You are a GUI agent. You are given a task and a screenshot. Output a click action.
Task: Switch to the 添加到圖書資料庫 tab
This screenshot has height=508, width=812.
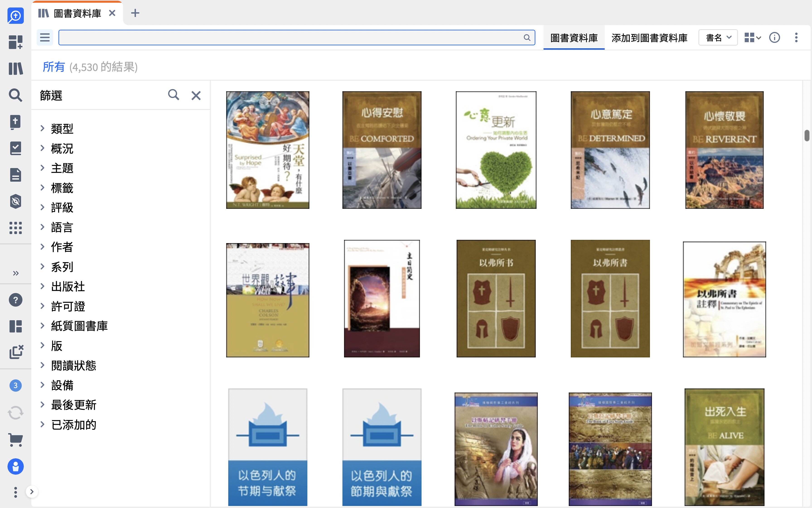[x=649, y=38]
